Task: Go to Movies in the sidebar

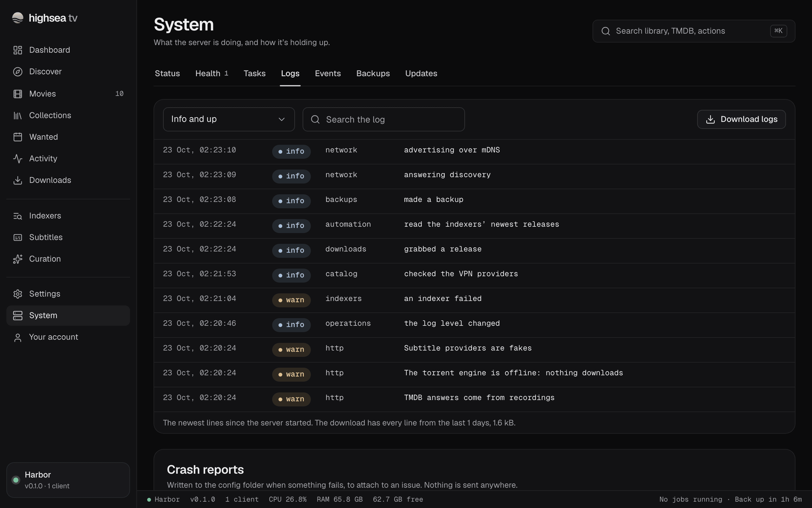Action: pos(68,94)
